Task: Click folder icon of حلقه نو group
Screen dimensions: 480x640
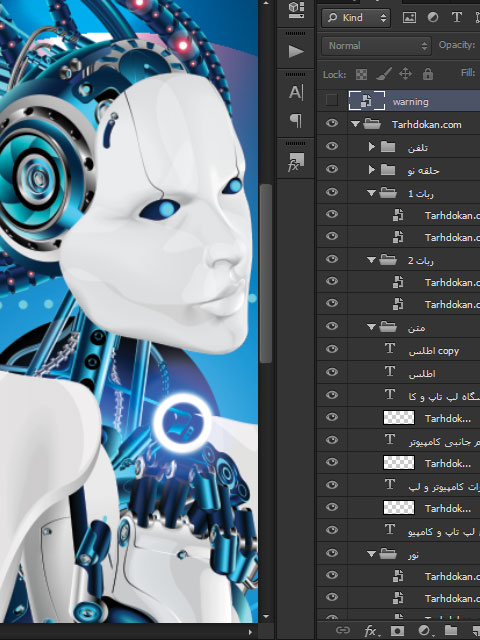Action: (388, 169)
